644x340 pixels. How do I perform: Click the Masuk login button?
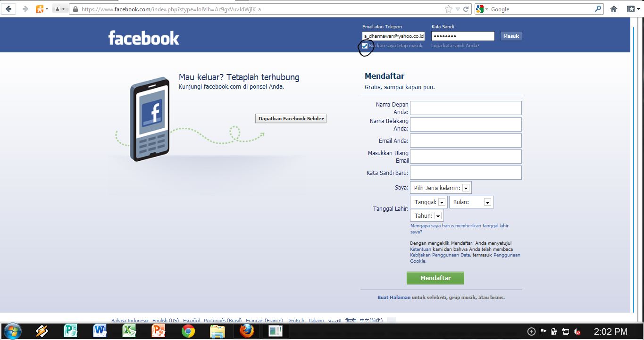pyautogui.click(x=511, y=36)
